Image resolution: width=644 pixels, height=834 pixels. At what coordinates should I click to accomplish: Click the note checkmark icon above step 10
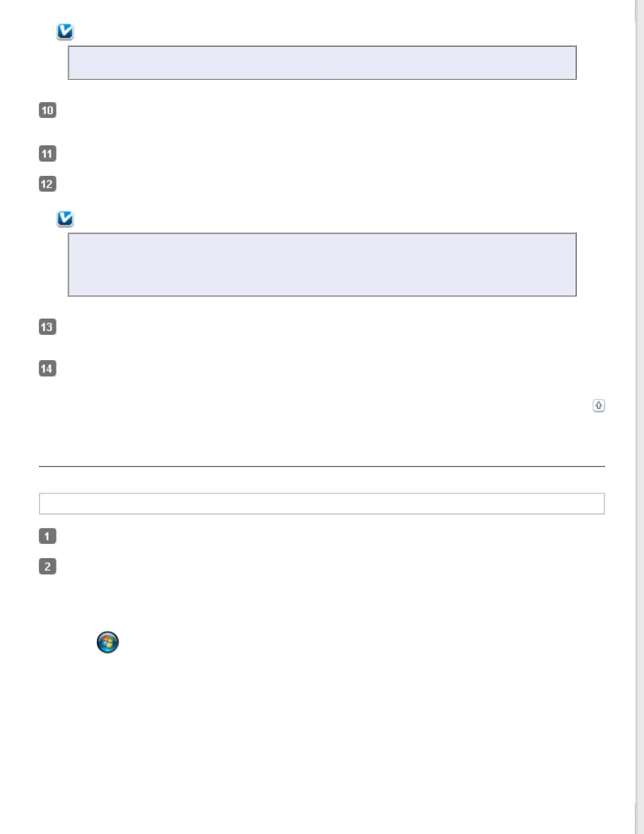65,32
